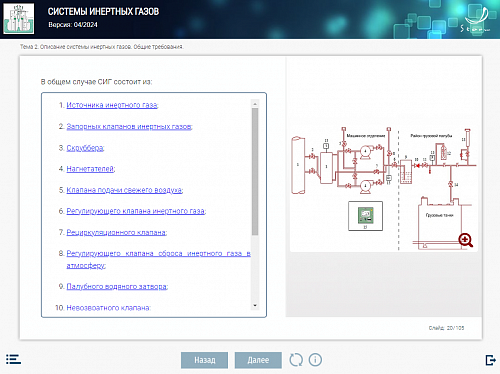Click the company logo in header corner
Viewport: 500px width, 374px height.
476,19
